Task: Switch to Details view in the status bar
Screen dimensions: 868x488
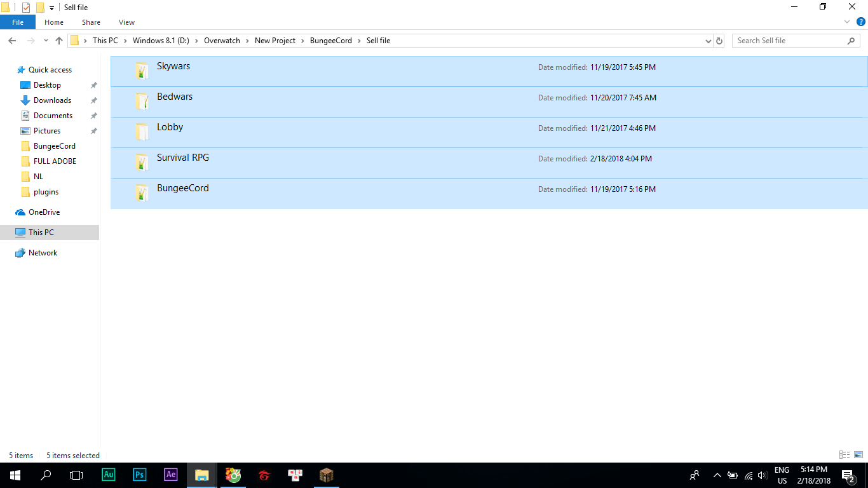Action: click(844, 455)
